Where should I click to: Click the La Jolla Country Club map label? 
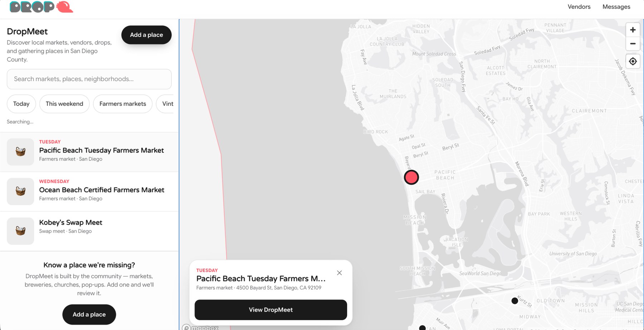click(387, 41)
